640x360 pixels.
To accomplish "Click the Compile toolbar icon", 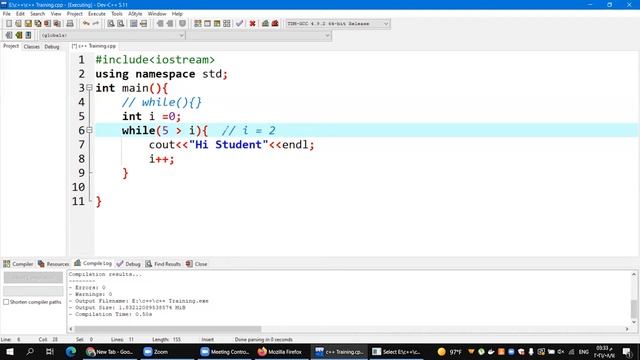I will click(x=198, y=24).
